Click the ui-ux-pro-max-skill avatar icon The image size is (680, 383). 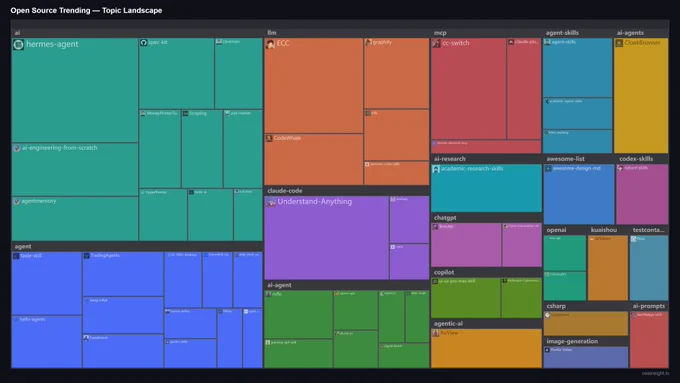[435, 282]
